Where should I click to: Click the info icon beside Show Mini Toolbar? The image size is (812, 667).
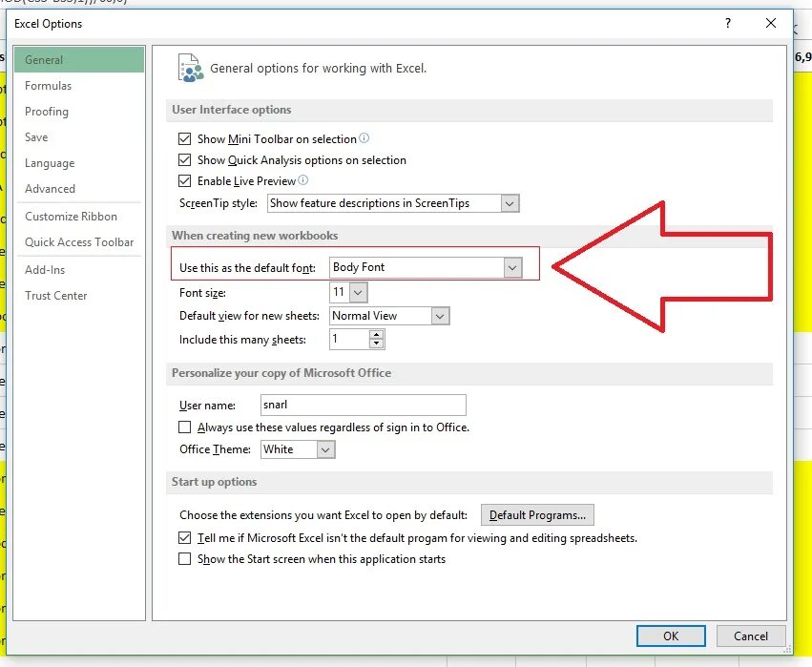(364, 137)
